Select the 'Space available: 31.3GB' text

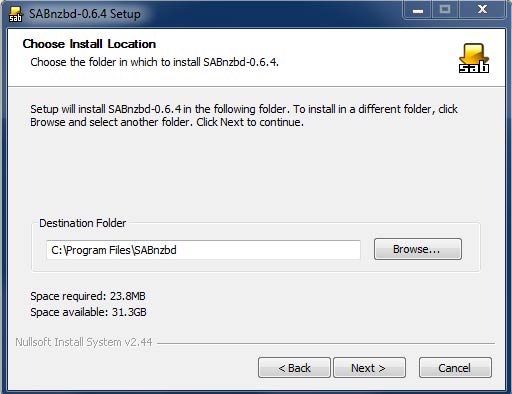click(88, 312)
